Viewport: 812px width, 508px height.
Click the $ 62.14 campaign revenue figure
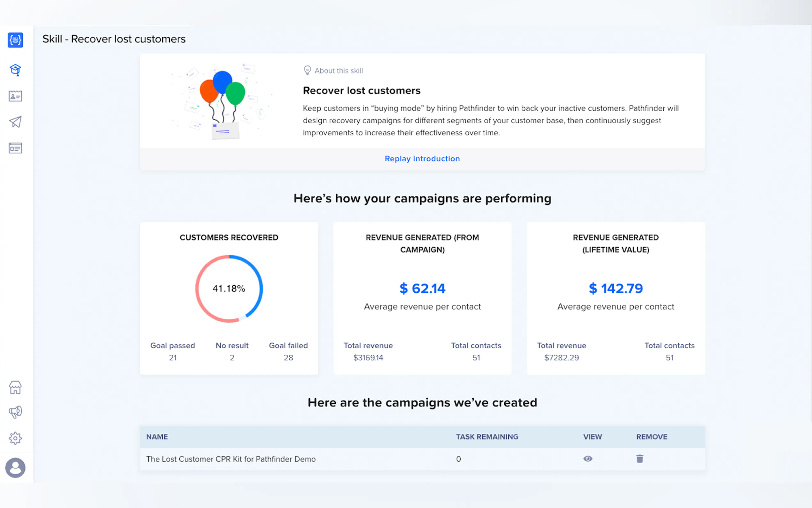click(x=422, y=288)
